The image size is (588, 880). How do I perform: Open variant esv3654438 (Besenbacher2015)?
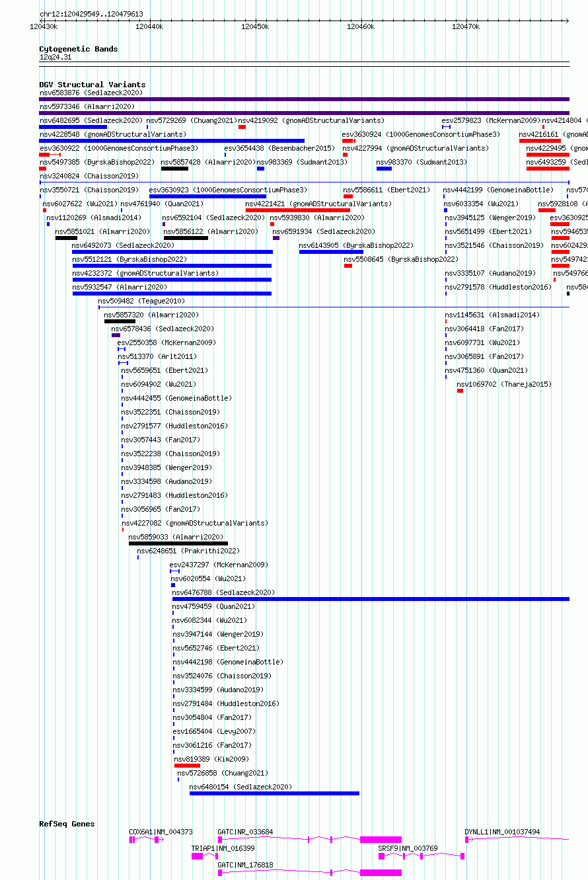pos(279,148)
